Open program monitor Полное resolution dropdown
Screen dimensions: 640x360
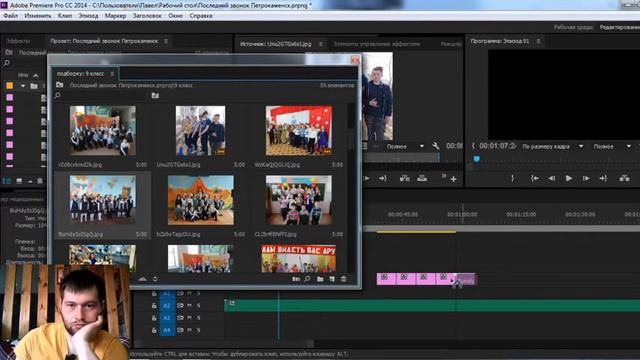click(x=612, y=146)
